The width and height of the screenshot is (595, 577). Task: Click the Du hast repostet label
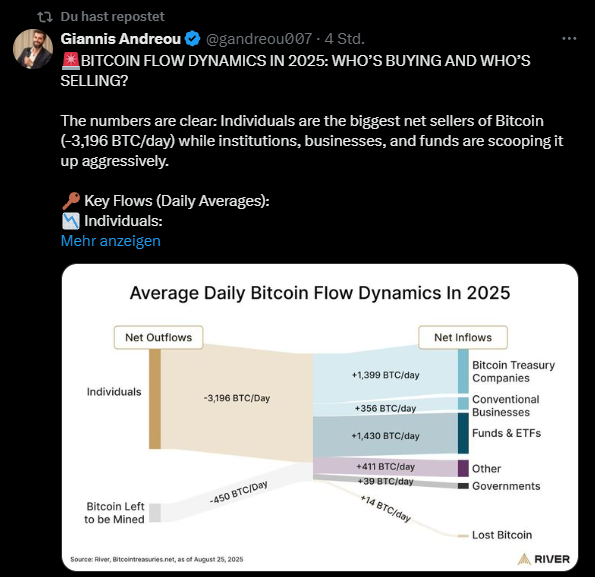tap(112, 17)
